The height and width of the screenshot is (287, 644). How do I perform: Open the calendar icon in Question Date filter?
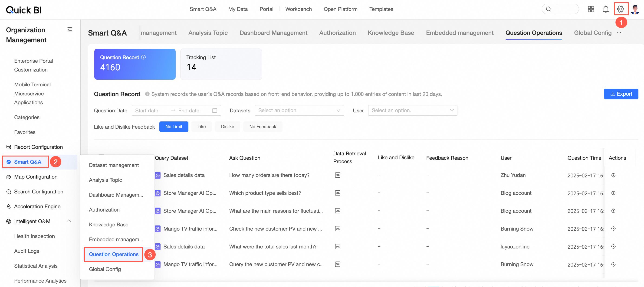[x=215, y=110]
